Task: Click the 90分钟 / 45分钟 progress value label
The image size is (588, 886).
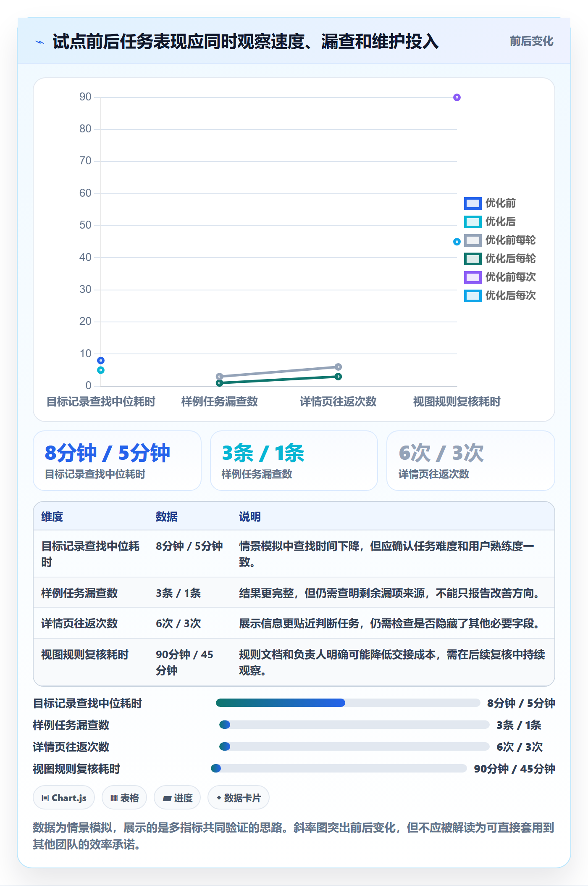Action: pyautogui.click(x=514, y=769)
